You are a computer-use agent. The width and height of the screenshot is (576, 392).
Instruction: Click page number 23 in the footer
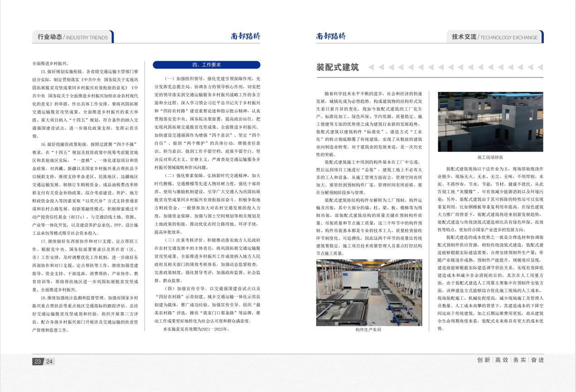pos(38,361)
